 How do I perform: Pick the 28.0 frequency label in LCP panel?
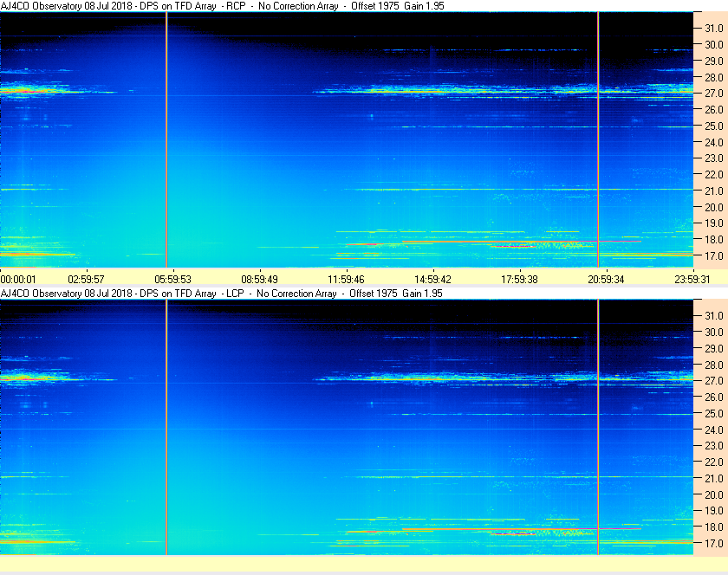pos(714,365)
